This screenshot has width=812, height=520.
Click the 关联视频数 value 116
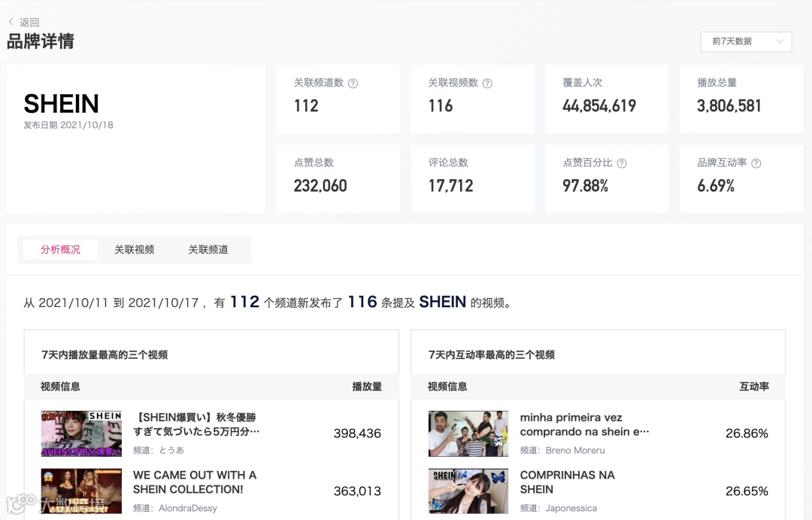(x=440, y=106)
